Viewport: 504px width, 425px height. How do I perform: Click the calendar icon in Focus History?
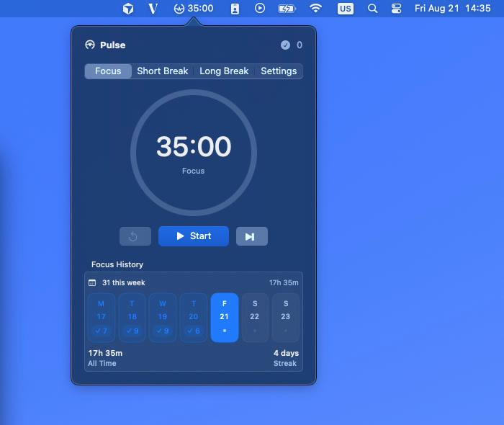(x=92, y=282)
